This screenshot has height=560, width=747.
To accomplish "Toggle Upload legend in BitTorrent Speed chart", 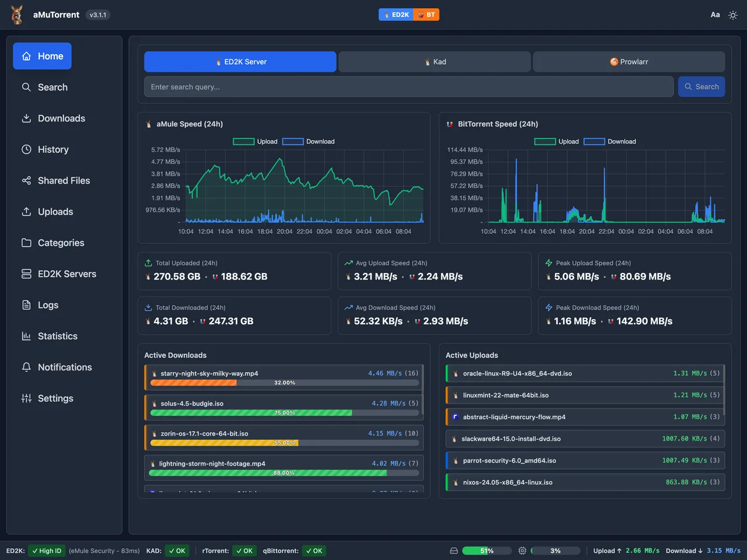I will point(557,142).
